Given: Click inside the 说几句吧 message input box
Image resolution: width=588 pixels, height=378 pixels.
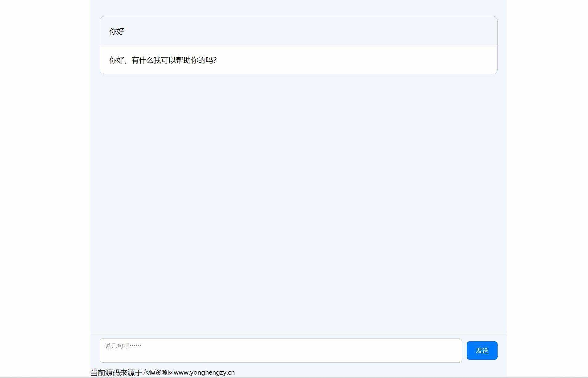Looking at the screenshot, I should pyautogui.click(x=280, y=350).
